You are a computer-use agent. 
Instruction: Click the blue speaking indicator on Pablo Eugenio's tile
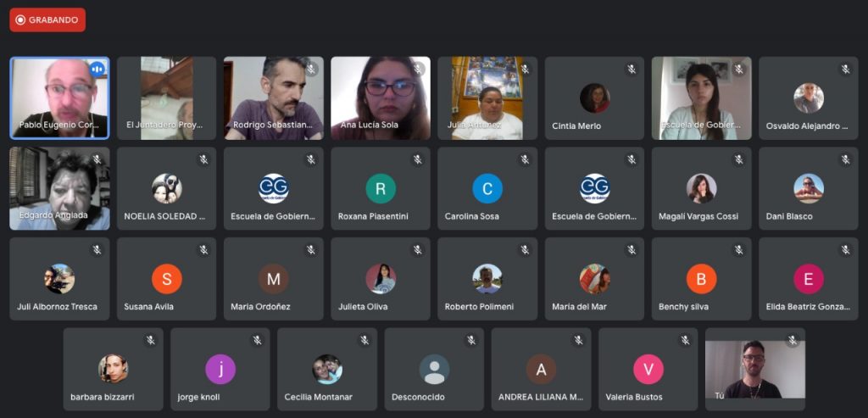97,69
